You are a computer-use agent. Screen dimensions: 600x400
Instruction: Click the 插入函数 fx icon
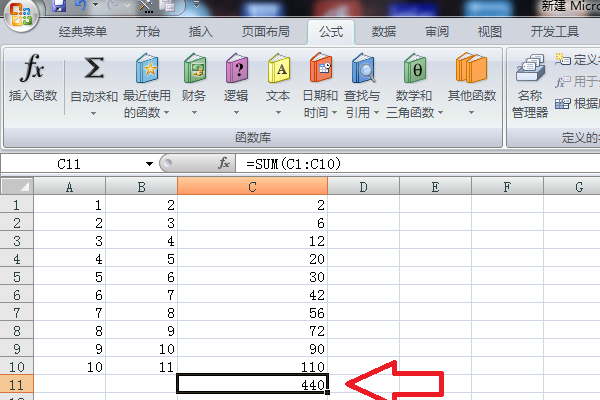[x=33, y=68]
